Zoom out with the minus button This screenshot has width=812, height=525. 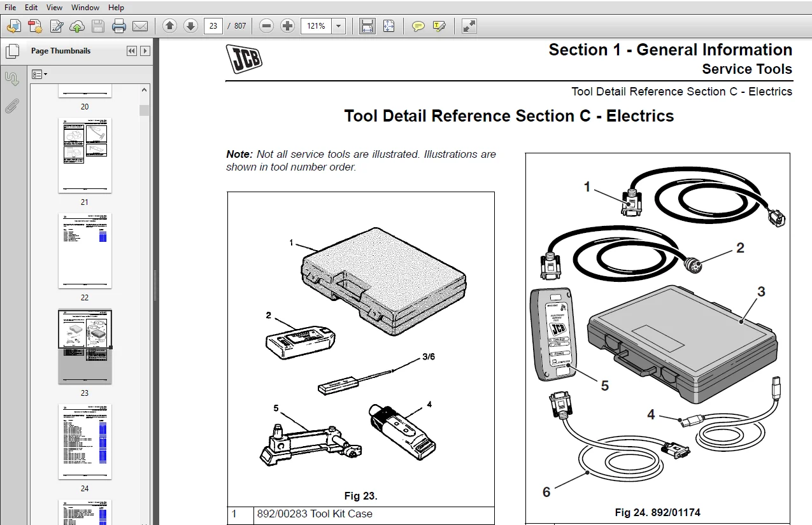pos(267,26)
